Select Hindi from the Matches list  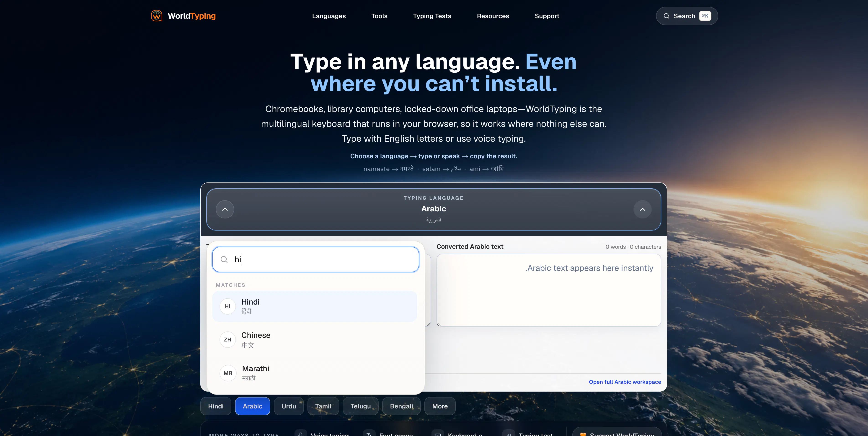click(x=315, y=306)
